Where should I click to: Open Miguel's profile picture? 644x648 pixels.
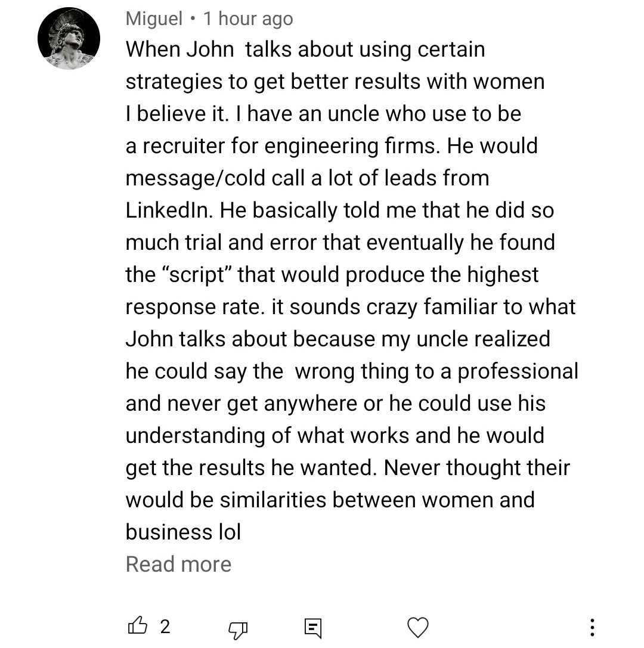[69, 39]
